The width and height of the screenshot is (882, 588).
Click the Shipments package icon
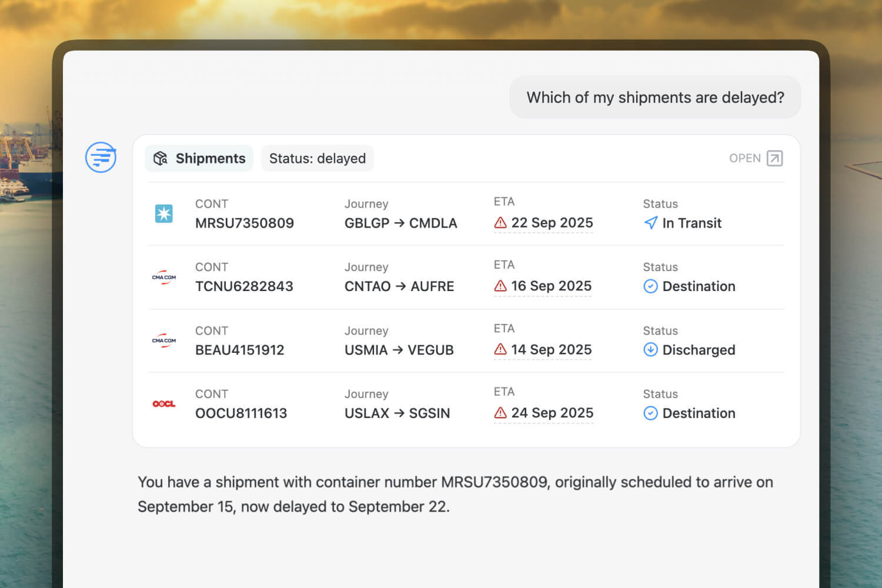(161, 158)
